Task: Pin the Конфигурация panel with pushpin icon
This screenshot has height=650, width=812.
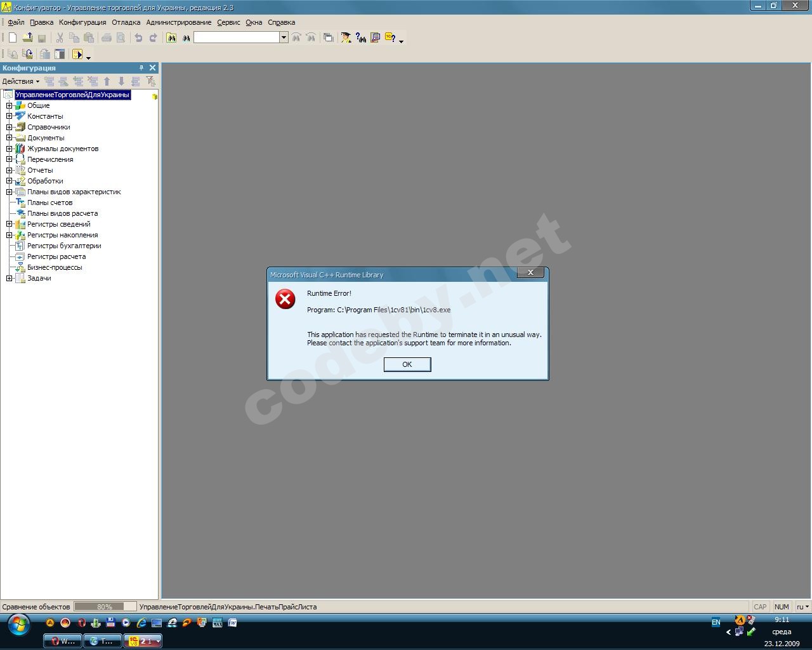Action: point(141,68)
